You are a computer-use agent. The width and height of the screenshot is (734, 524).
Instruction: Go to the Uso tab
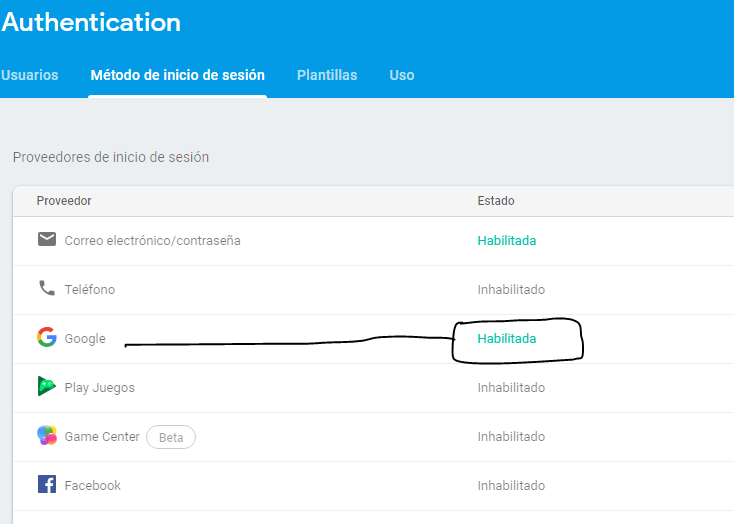click(x=402, y=75)
